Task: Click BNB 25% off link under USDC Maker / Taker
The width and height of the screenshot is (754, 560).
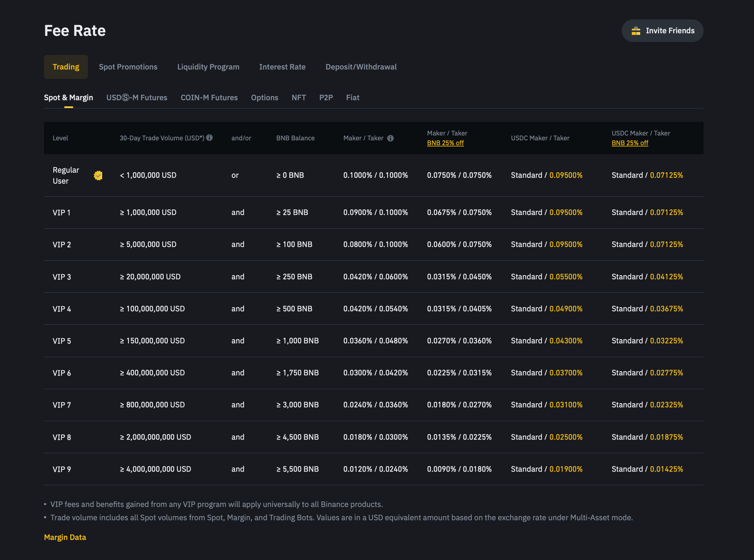Action: [630, 143]
